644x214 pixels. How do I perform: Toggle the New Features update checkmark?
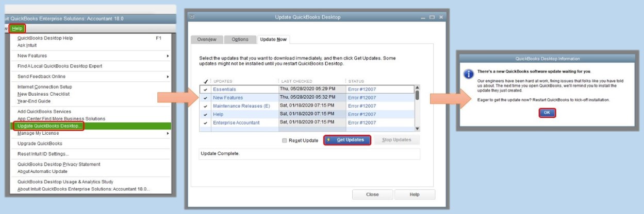[205, 98]
